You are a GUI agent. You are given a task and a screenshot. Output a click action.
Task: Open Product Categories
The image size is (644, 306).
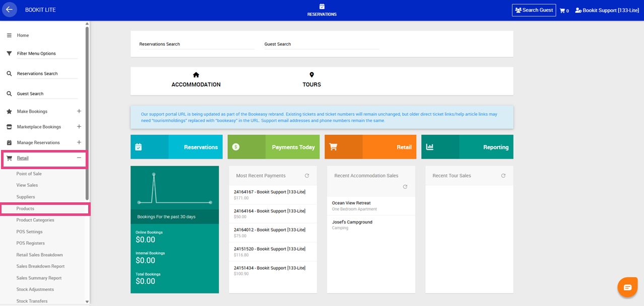tap(35, 220)
